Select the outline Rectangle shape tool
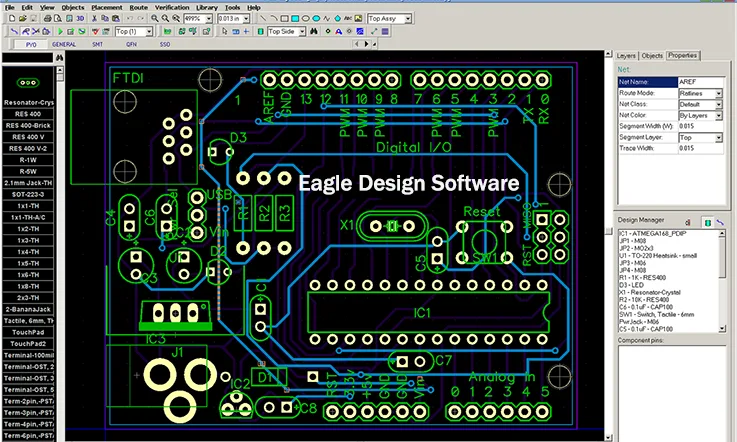Viewport: 737px width, 442px height. point(284,18)
